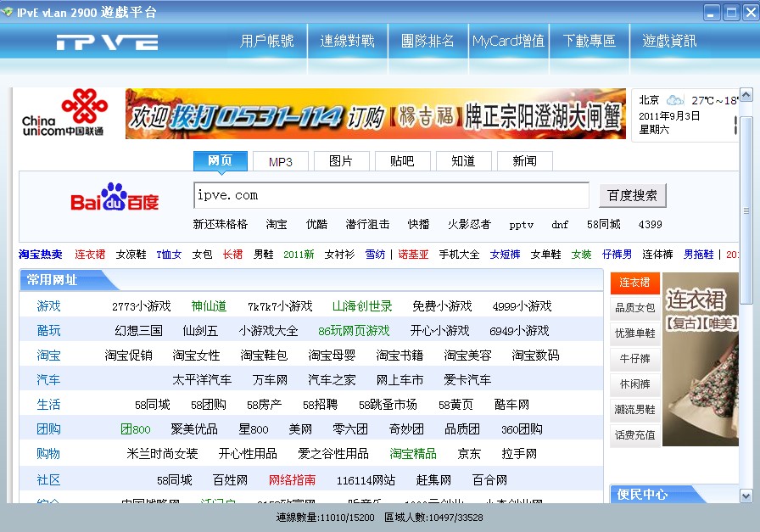Select the 牛仔裤 side button
This screenshot has width=760, height=532.
point(635,359)
